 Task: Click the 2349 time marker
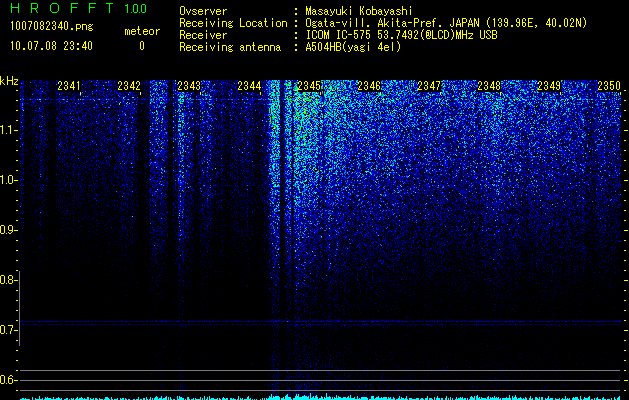click(549, 86)
